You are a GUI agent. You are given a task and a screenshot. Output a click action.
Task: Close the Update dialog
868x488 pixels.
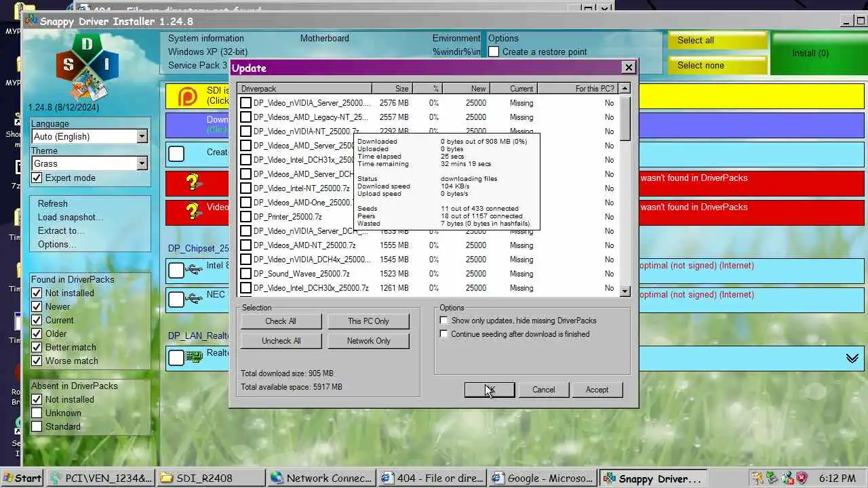[x=629, y=67]
